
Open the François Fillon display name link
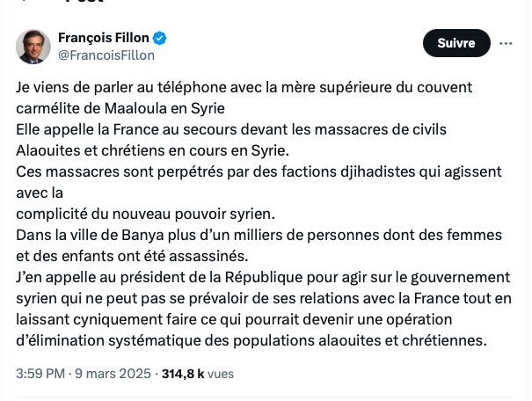[x=104, y=38]
